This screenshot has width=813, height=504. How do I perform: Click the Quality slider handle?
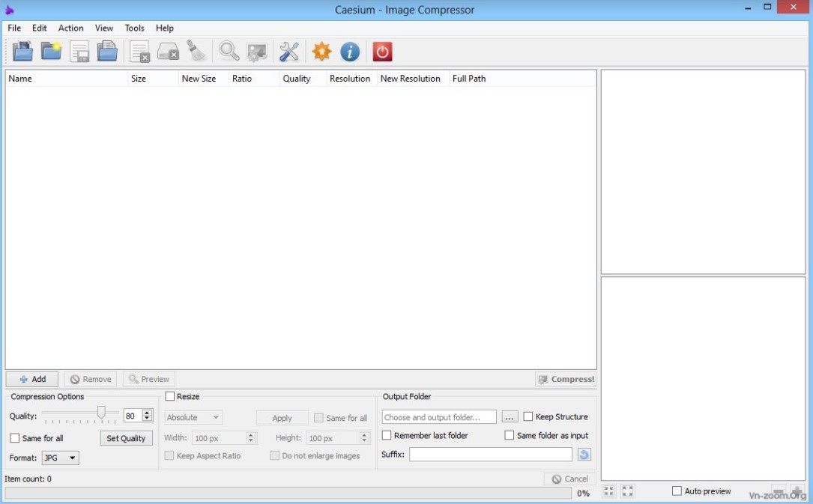click(x=101, y=413)
